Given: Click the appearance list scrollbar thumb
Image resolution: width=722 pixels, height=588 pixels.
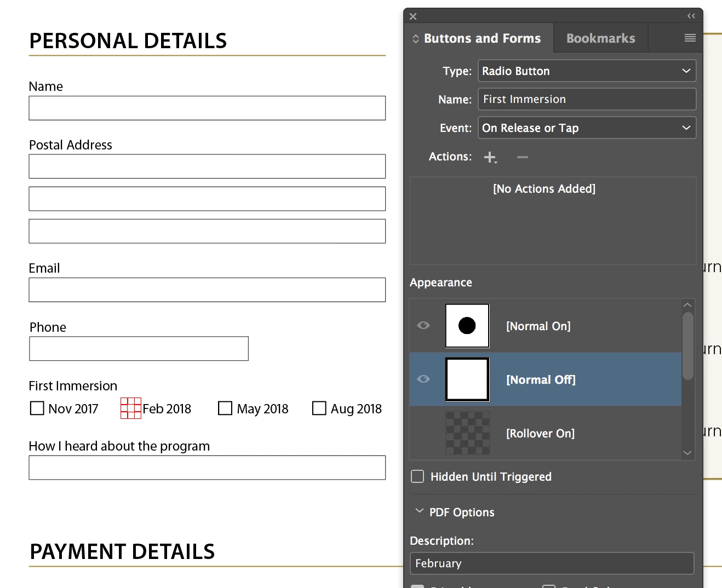Looking at the screenshot, I should pos(688,345).
